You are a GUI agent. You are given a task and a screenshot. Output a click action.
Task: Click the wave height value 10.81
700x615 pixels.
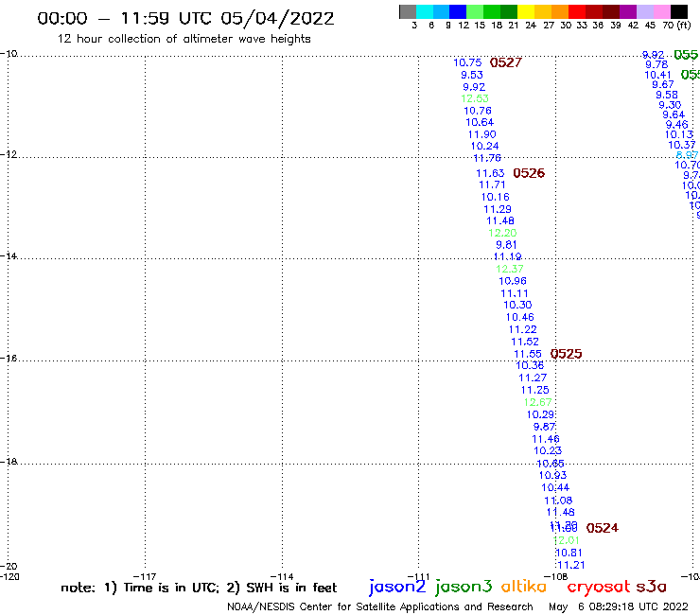[569, 553]
